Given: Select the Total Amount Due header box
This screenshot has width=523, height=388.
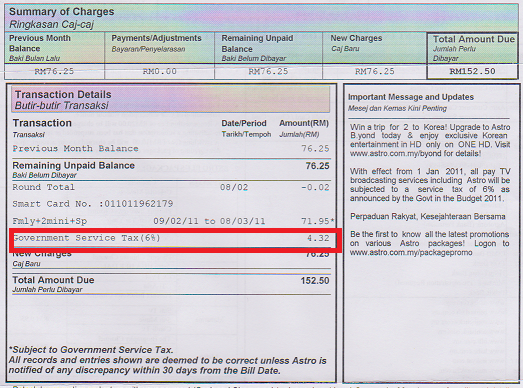Looking at the screenshot, I should 472,48.
